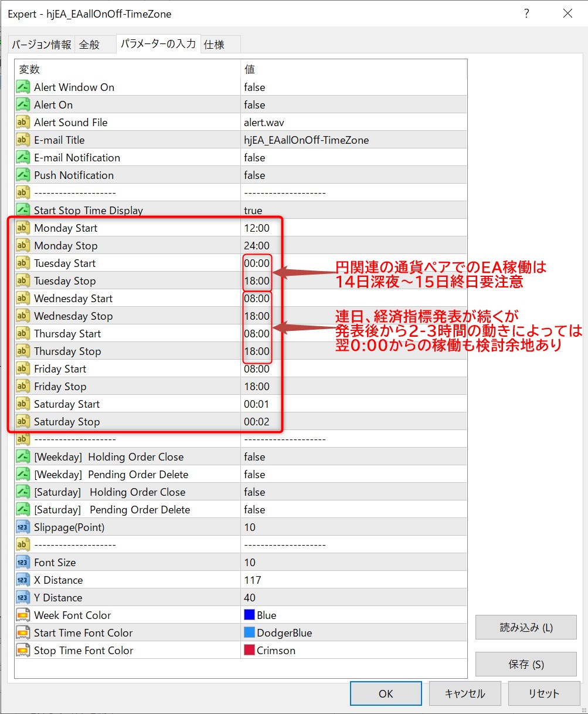
Task: Click the E-mail Notification variable icon
Action: pos(23,158)
